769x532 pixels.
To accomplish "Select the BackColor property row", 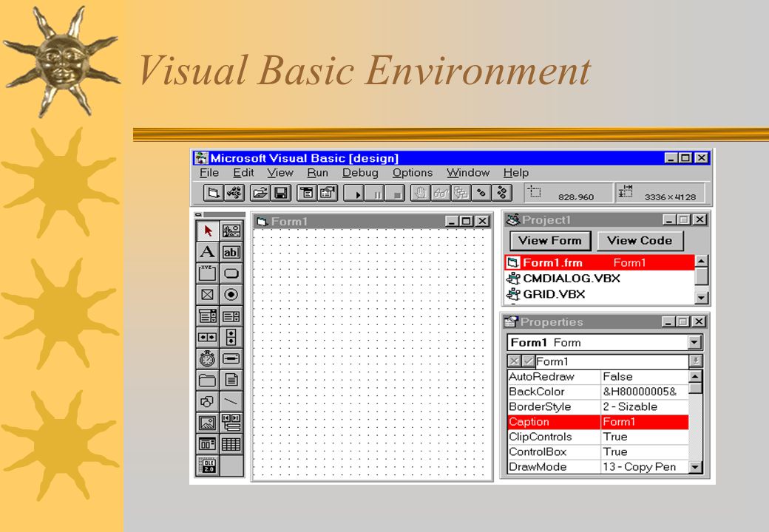I will [x=598, y=392].
